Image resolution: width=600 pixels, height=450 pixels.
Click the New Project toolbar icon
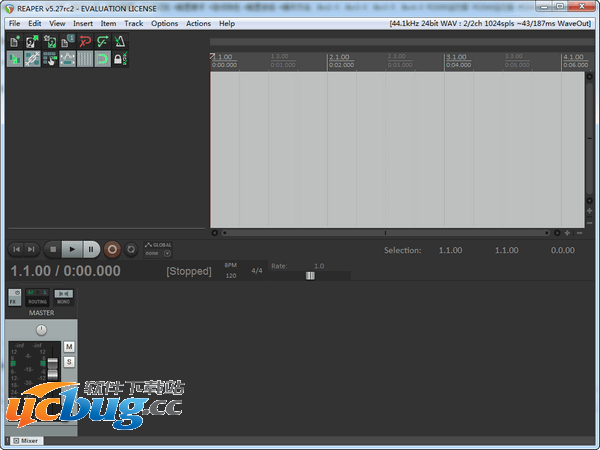[x=15, y=42]
